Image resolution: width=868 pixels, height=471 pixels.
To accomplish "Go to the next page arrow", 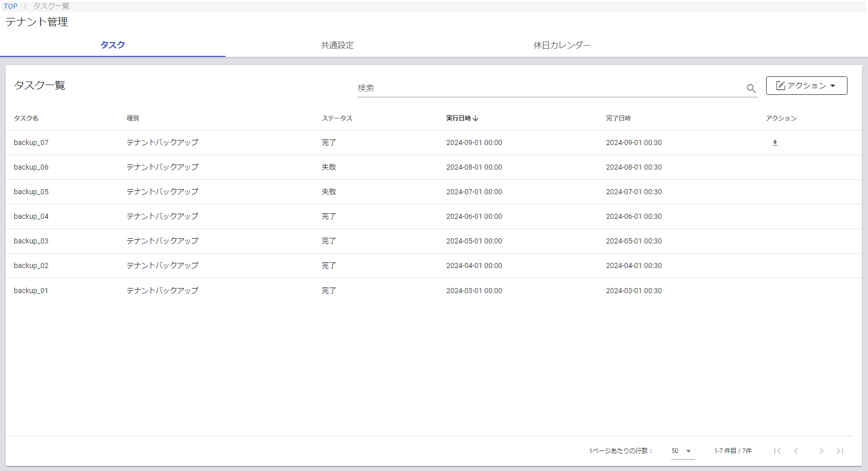I will pos(821,451).
